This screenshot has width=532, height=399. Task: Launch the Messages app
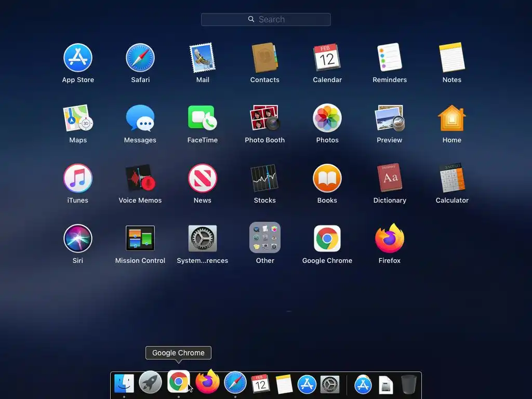coord(140,118)
